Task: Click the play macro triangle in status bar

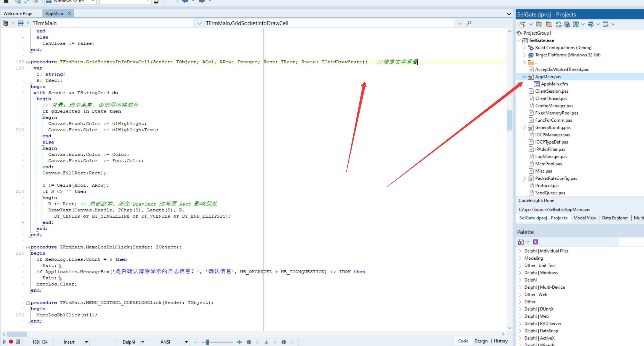Action: (x=4, y=341)
